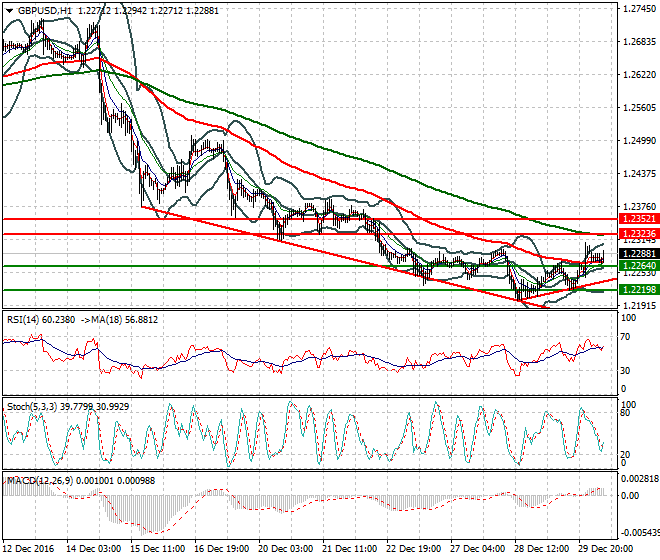660x560 pixels.
Task: Click the 12 Dec 2016 time axis label
Action: [x=28, y=549]
